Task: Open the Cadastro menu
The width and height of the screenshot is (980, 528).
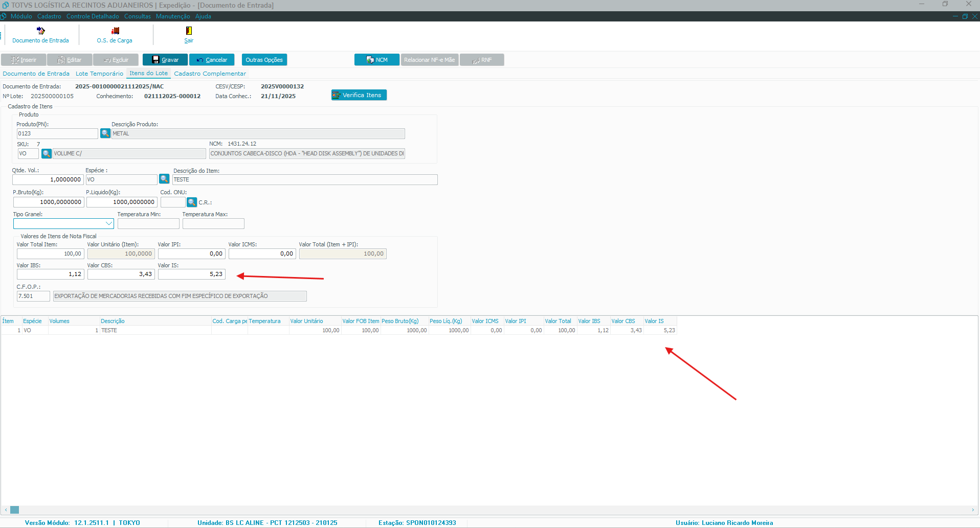Action: click(x=49, y=16)
